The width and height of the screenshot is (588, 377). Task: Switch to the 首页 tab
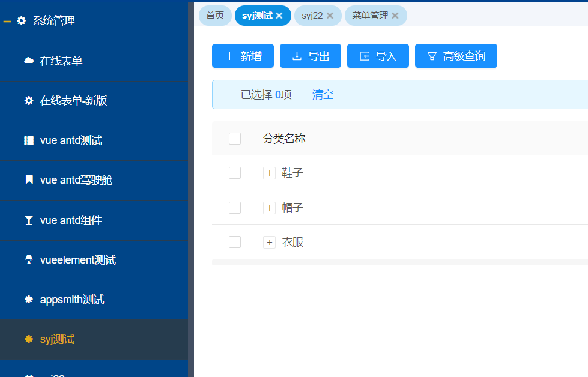point(215,16)
